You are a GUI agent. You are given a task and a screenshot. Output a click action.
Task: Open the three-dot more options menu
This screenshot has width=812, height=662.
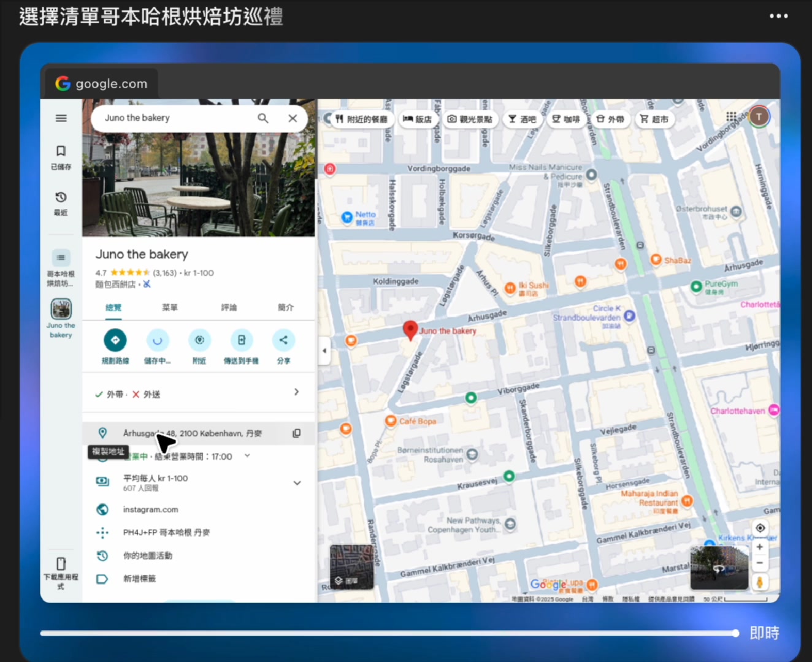(779, 16)
